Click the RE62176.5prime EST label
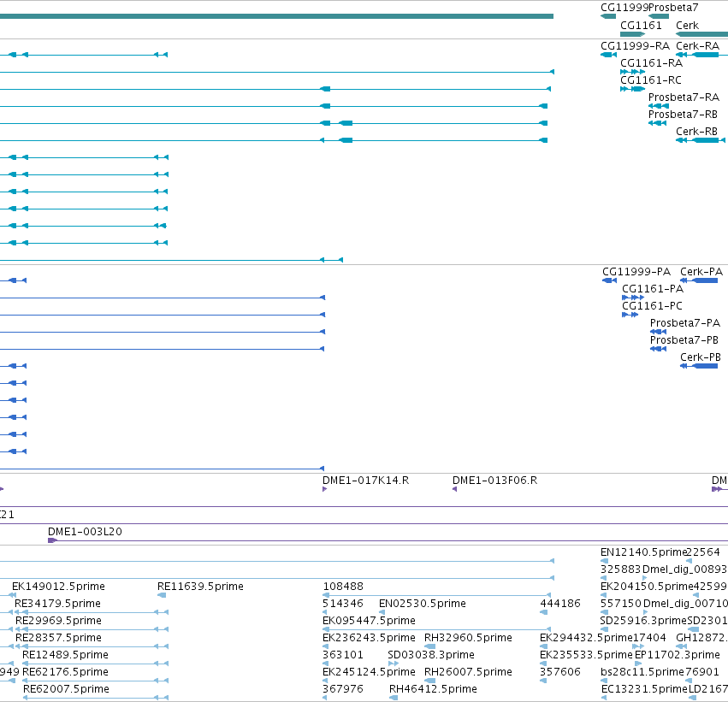The image size is (728, 702). [66, 672]
